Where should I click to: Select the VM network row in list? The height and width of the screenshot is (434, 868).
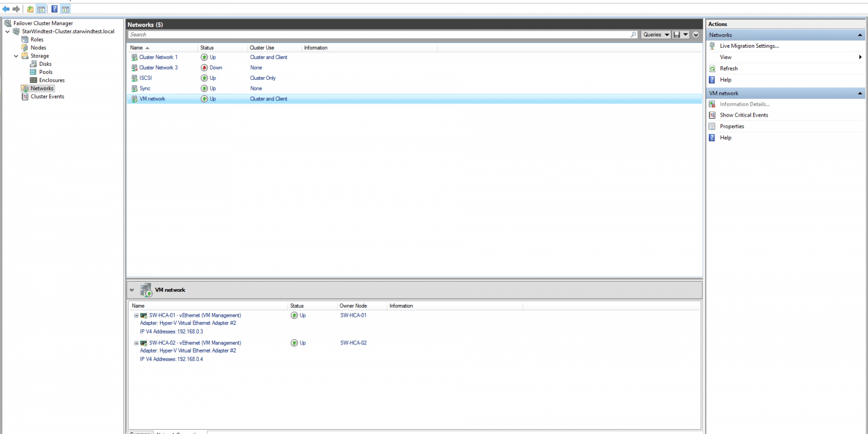click(414, 99)
